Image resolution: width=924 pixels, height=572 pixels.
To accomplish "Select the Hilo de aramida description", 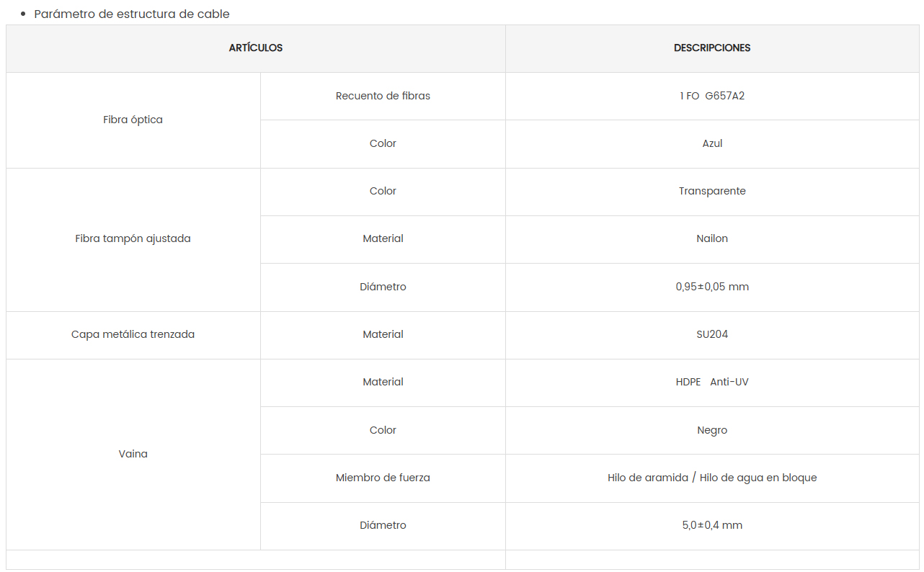I will click(x=712, y=478).
